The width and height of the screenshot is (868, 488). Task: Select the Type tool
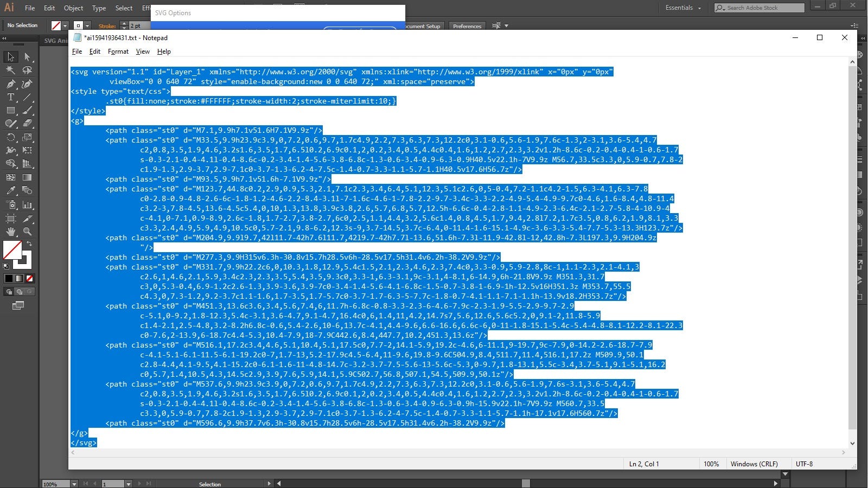(10, 97)
